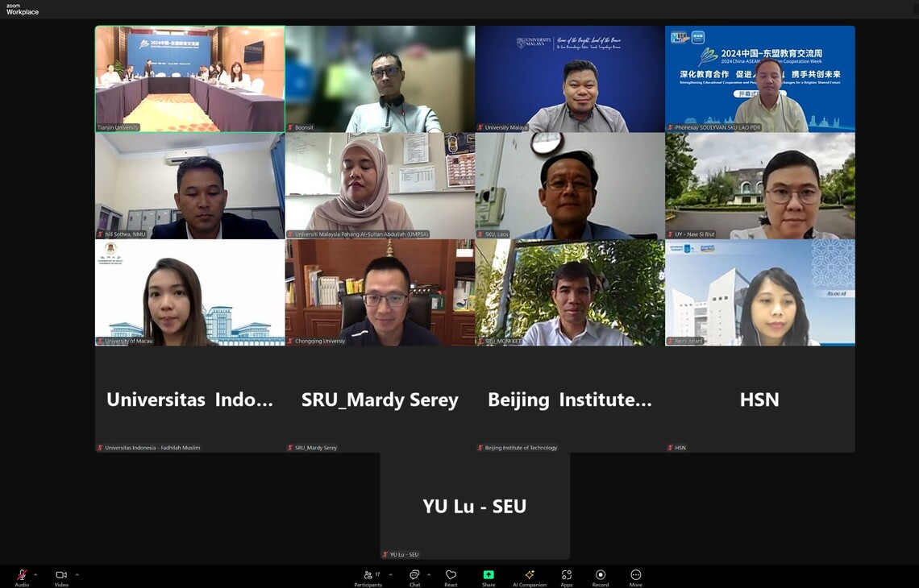Select the Tianjin University video tile
Screen dimensions: 919x588
pos(189,79)
